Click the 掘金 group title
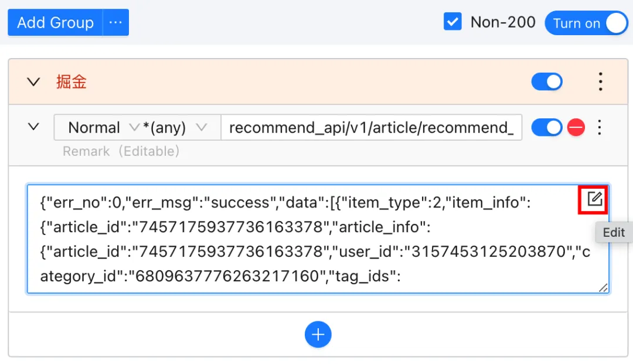Viewport: 633px width, 364px height. 72,82
